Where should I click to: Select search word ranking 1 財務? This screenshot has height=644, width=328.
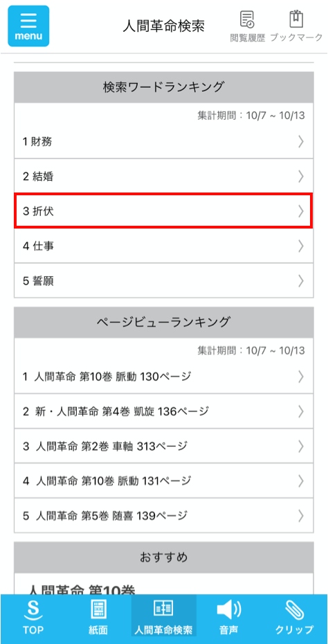164,142
